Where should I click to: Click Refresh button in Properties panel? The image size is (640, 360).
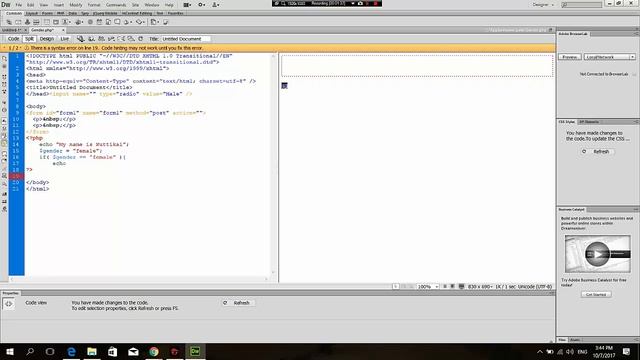point(237,303)
